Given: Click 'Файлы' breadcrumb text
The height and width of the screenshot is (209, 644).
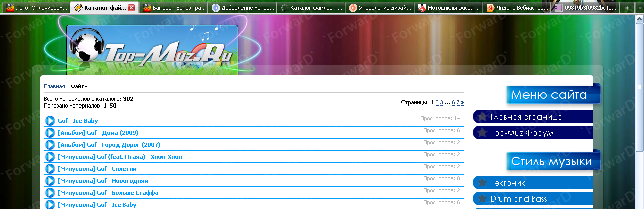Looking at the screenshot, I should point(79,86).
